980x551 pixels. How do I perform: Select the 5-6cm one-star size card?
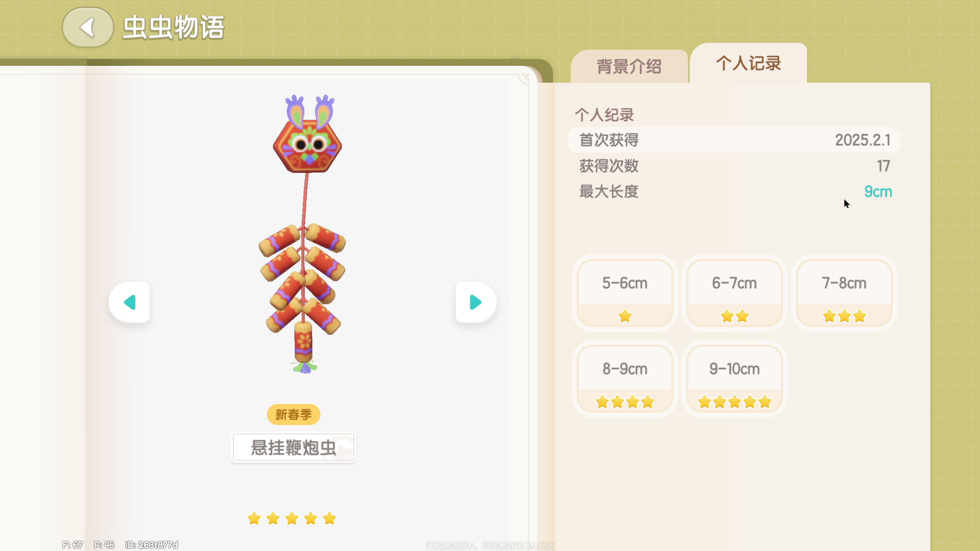pos(625,293)
